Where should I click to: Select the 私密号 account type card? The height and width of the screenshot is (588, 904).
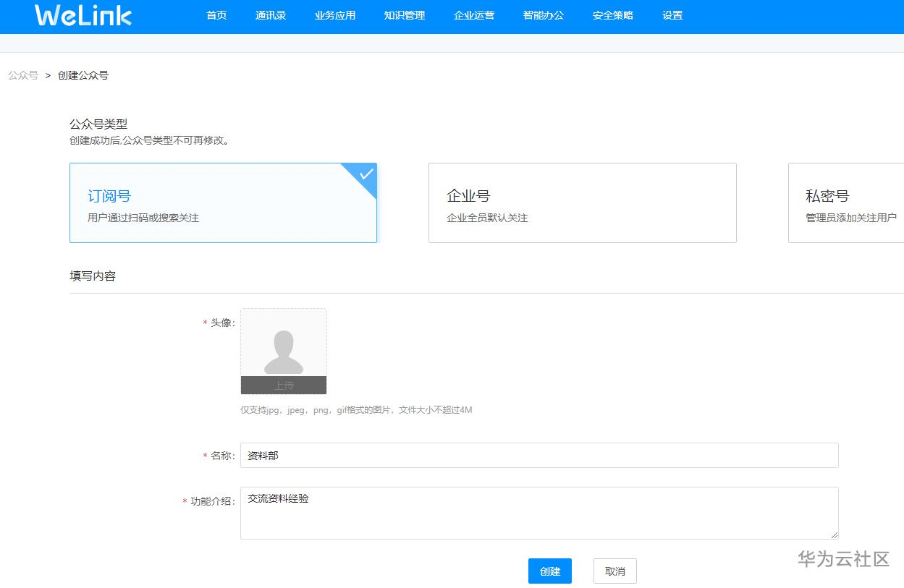[x=846, y=203]
